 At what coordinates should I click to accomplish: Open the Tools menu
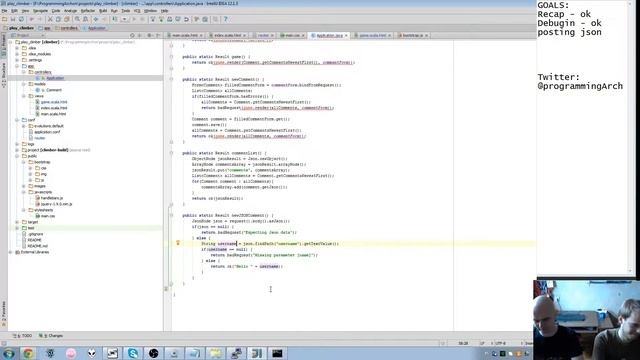coord(126,11)
